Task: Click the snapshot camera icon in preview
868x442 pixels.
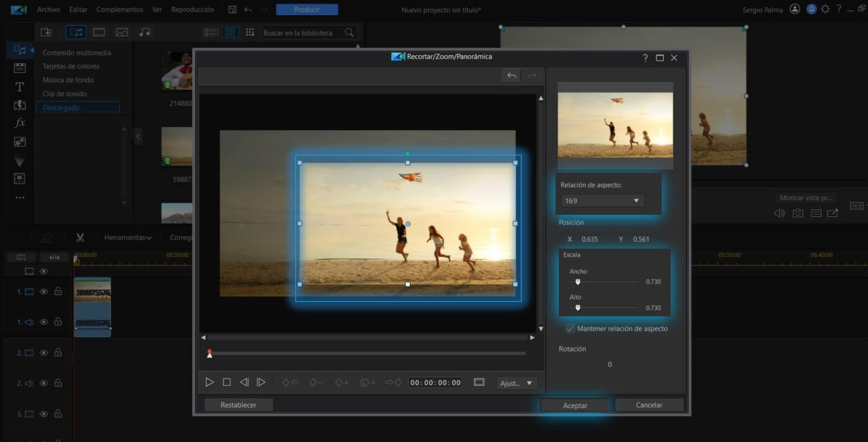Action: [798, 213]
